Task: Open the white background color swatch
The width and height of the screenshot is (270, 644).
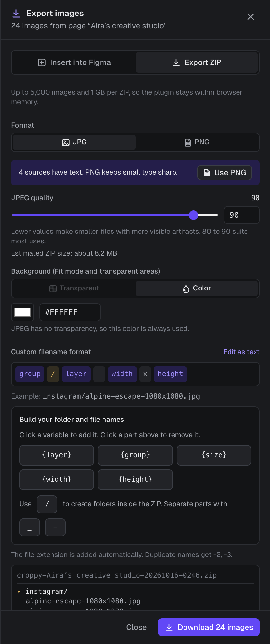Action: coord(22,312)
